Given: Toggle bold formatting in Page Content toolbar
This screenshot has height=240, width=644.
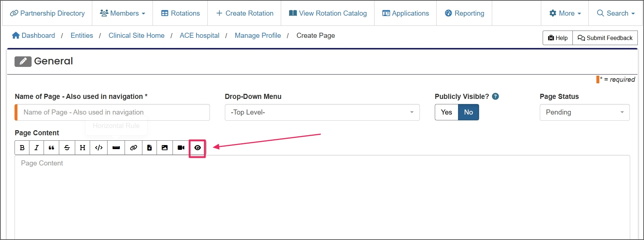Looking at the screenshot, I should pos(22,148).
